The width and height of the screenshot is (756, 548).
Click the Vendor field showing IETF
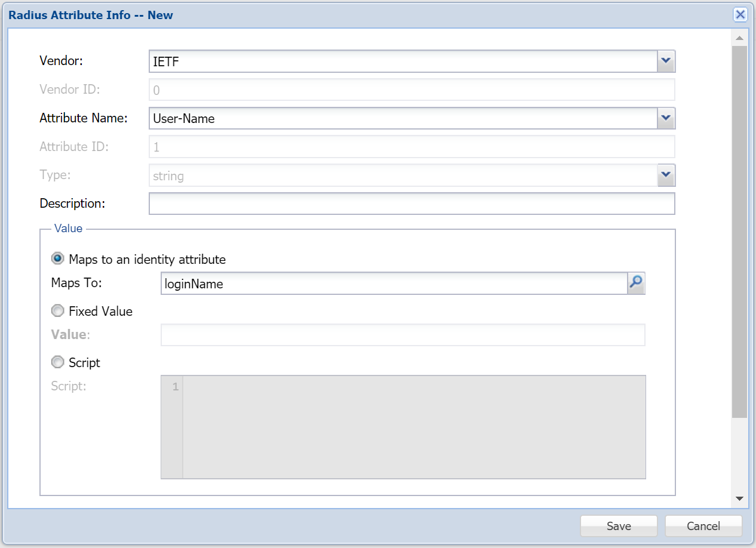tap(402, 61)
